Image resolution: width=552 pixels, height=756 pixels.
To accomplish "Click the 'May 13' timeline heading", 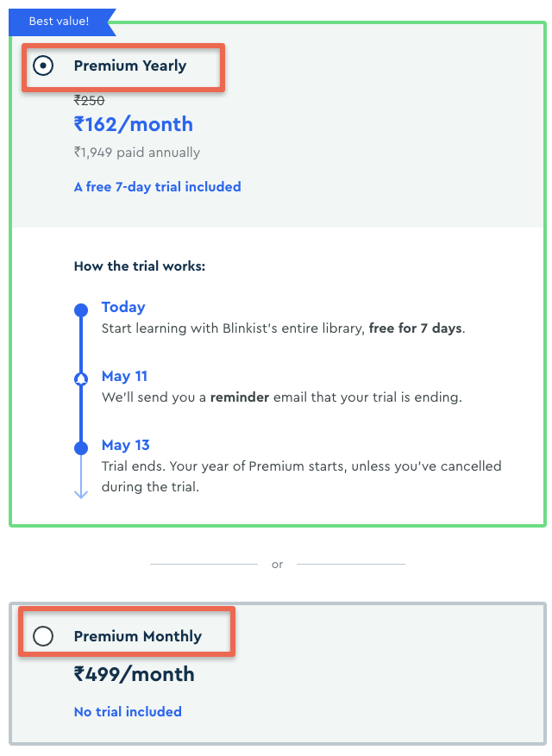I will (125, 445).
